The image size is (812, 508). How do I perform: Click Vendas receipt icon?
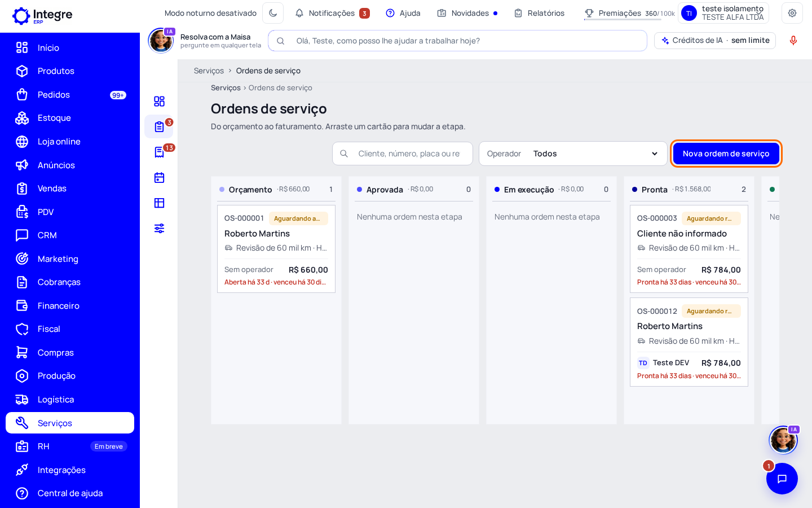tap(22, 189)
